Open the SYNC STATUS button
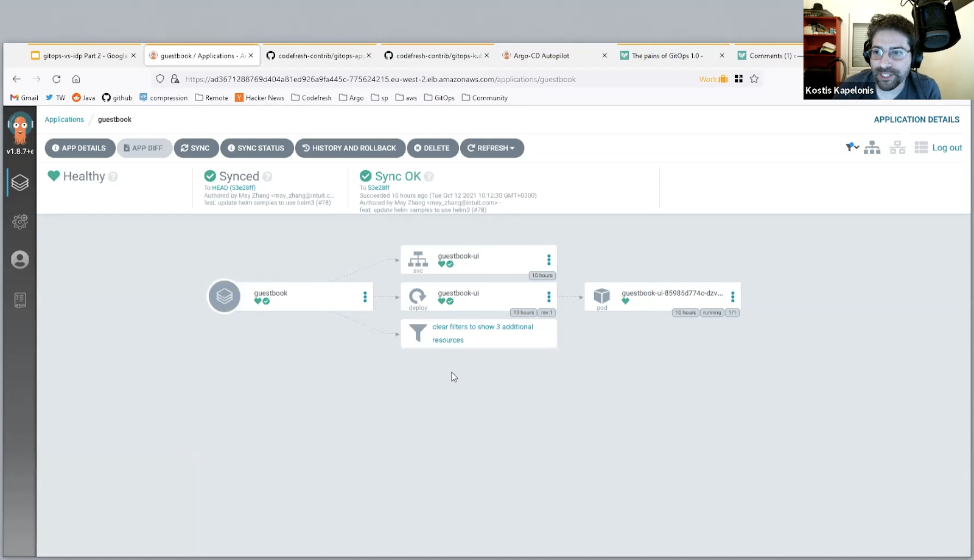The width and height of the screenshot is (974, 560). tap(257, 148)
